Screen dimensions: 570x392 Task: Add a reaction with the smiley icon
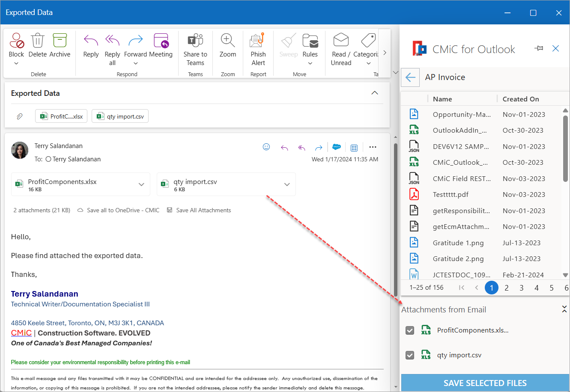click(x=266, y=147)
